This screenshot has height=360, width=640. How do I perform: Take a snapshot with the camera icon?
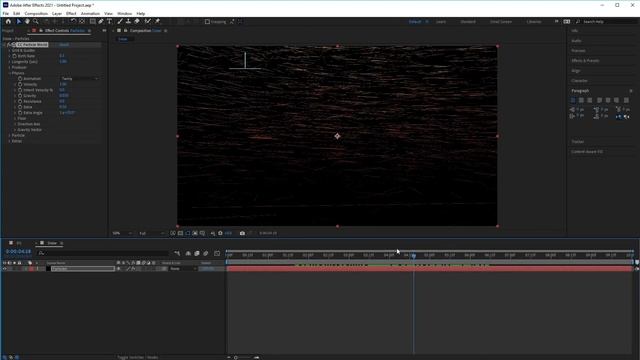242,233
